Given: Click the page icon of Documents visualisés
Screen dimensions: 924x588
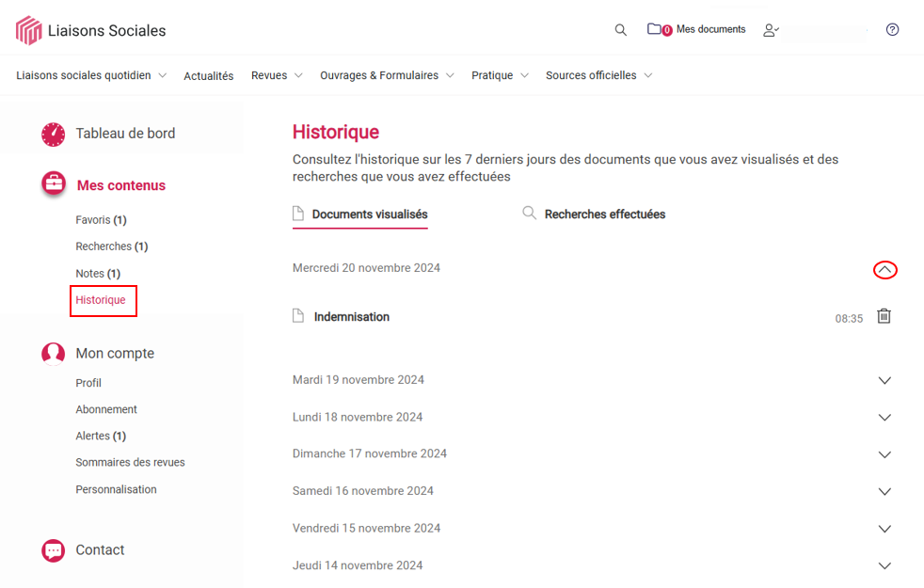Looking at the screenshot, I should 298,214.
